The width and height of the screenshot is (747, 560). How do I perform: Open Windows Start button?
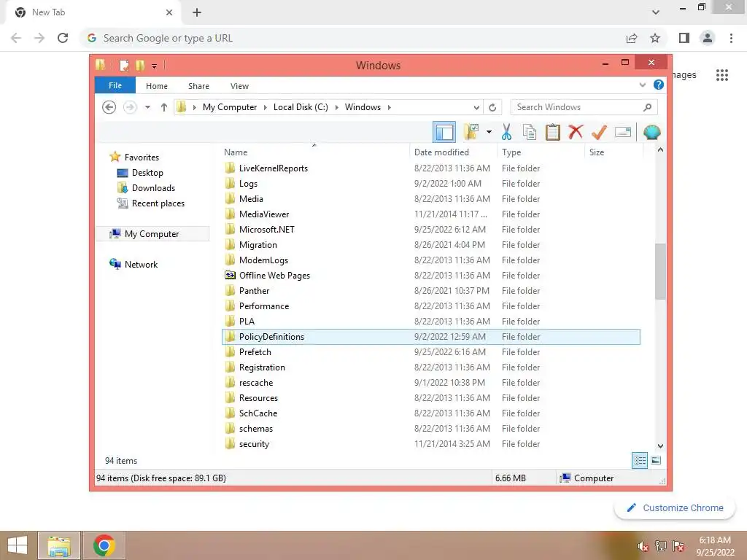click(18, 545)
